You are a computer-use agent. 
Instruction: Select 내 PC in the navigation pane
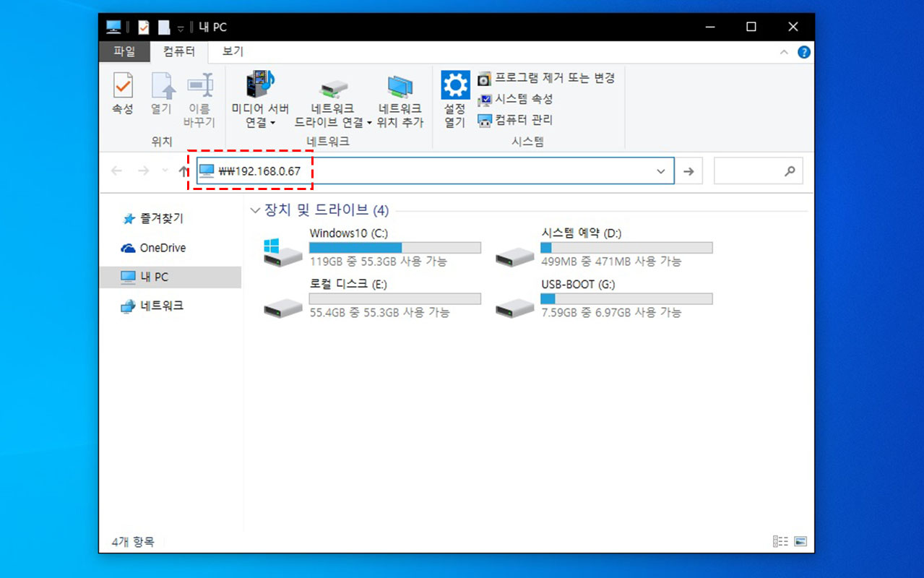point(170,277)
